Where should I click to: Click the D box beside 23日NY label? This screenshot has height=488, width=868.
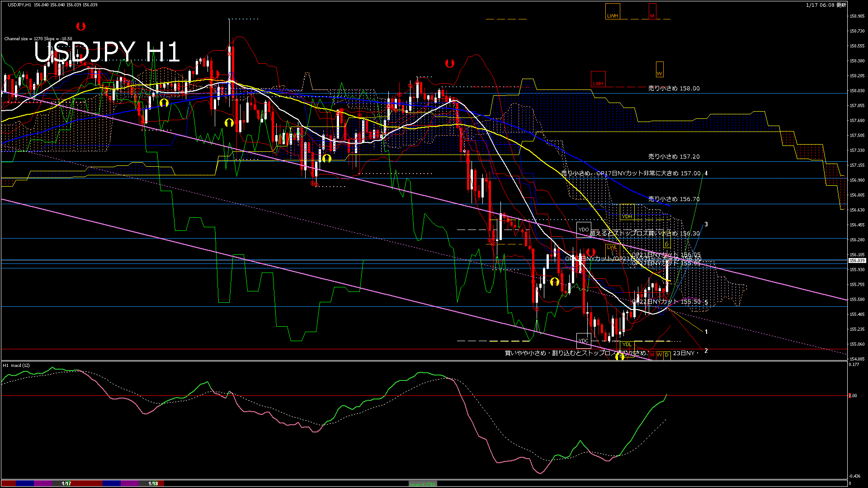click(667, 355)
